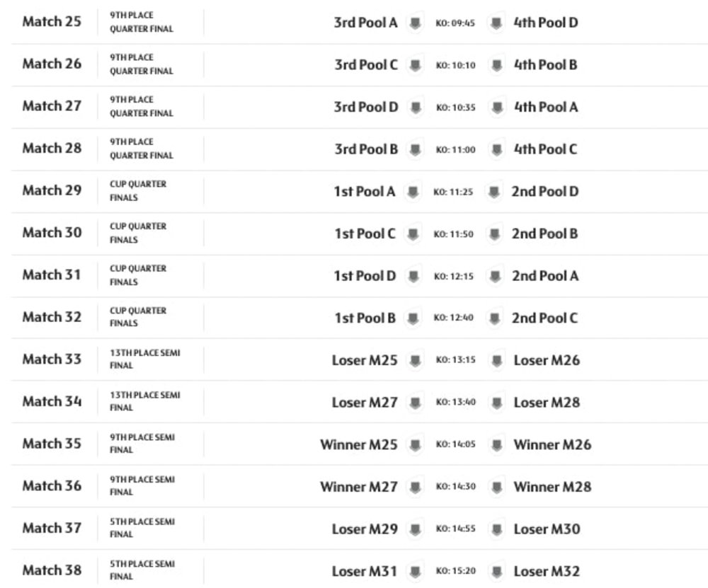Screen dimensions: 708x588
Task: Click the shield icon next to Loser M30
Action: (498, 529)
